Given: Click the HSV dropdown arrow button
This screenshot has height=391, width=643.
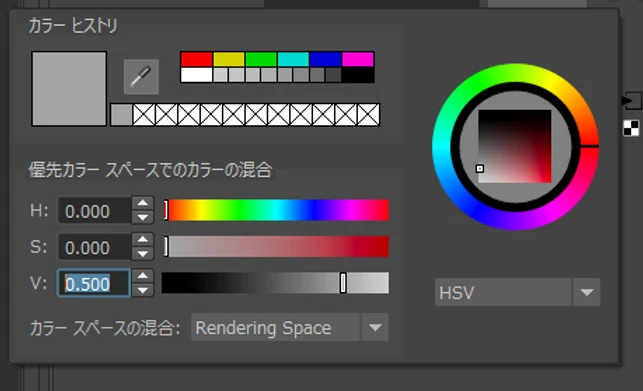Looking at the screenshot, I should coord(587,292).
